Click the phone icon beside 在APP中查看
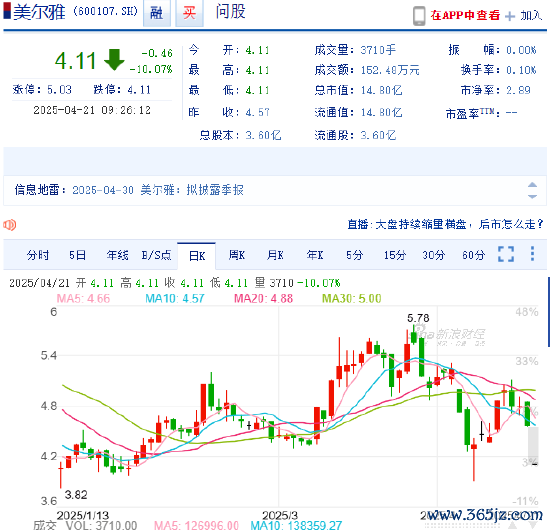550x530 pixels. [419, 16]
